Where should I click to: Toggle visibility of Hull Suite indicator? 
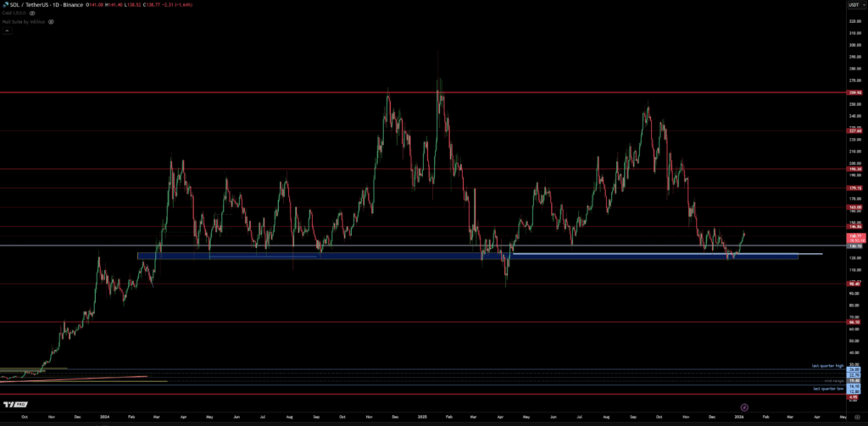pyautogui.click(x=51, y=21)
